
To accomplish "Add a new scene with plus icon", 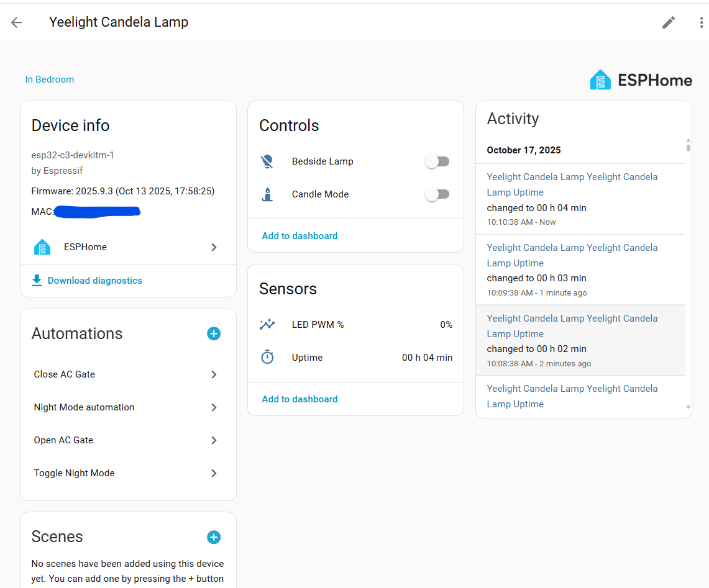I will (x=214, y=537).
